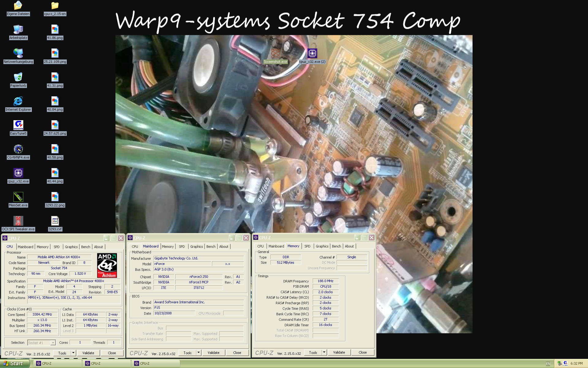Click the AMD Athlon 64 logo image
The width and height of the screenshot is (588, 368).
click(107, 265)
